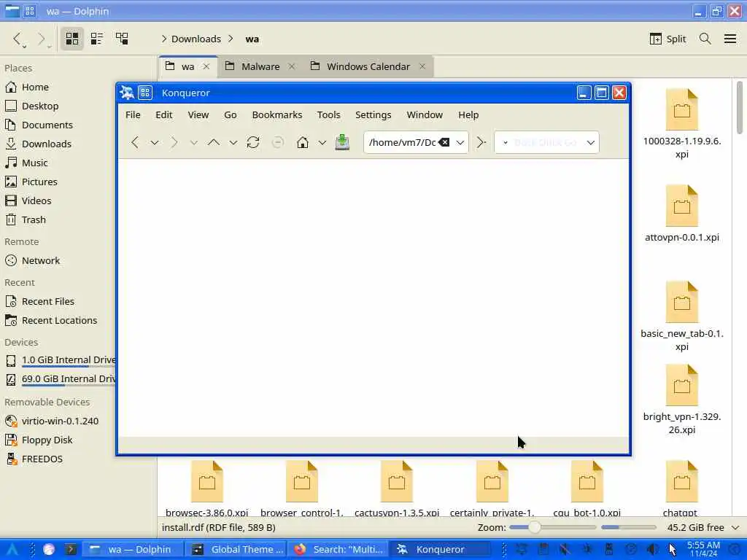
Task: Open Konqueror Edit menu
Action: pos(164,114)
